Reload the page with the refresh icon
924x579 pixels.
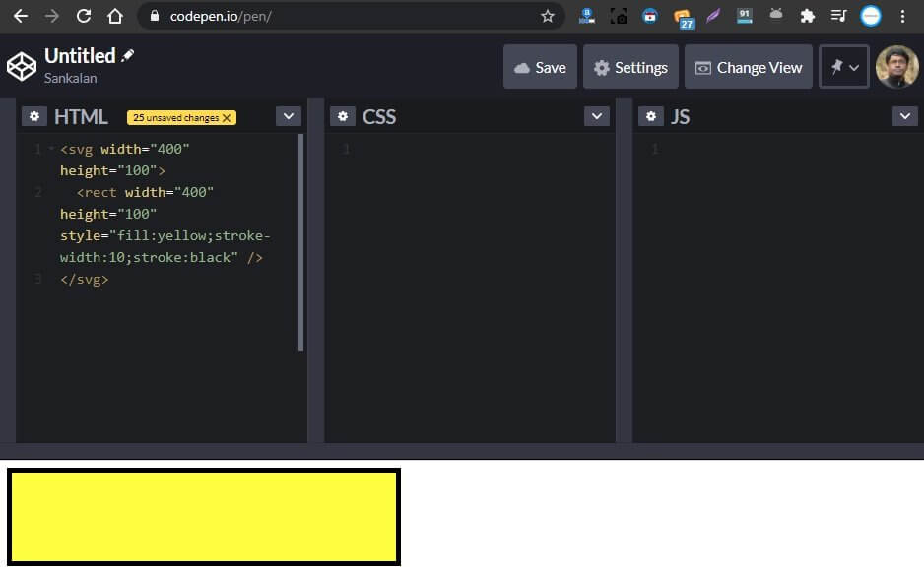point(84,16)
